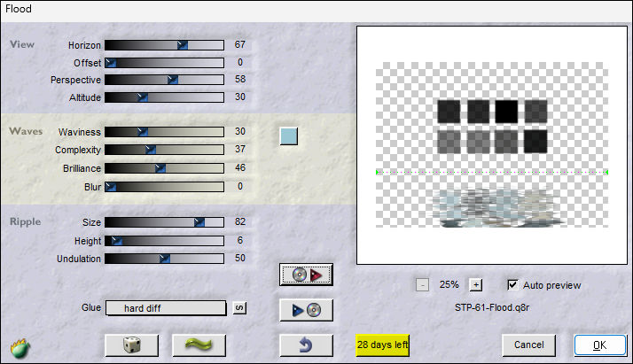Click the Waves section label
Image resolution: width=633 pixels, height=364 pixels.
(x=26, y=131)
